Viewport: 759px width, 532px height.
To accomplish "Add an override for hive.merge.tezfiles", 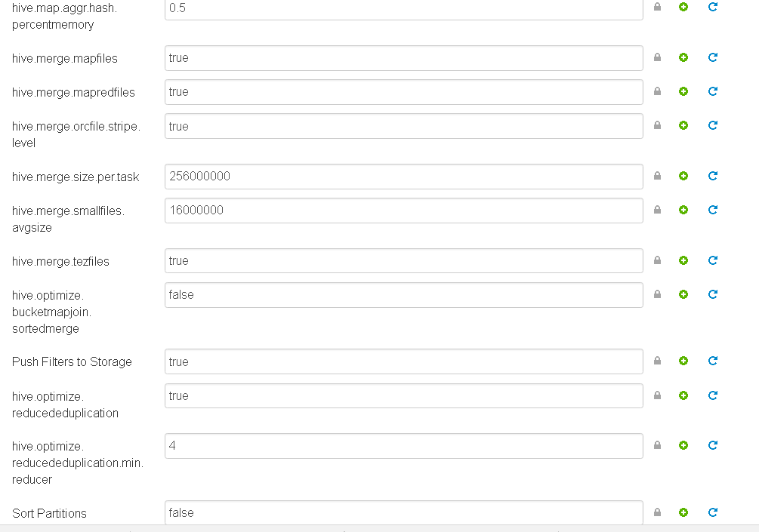I will [x=683, y=260].
